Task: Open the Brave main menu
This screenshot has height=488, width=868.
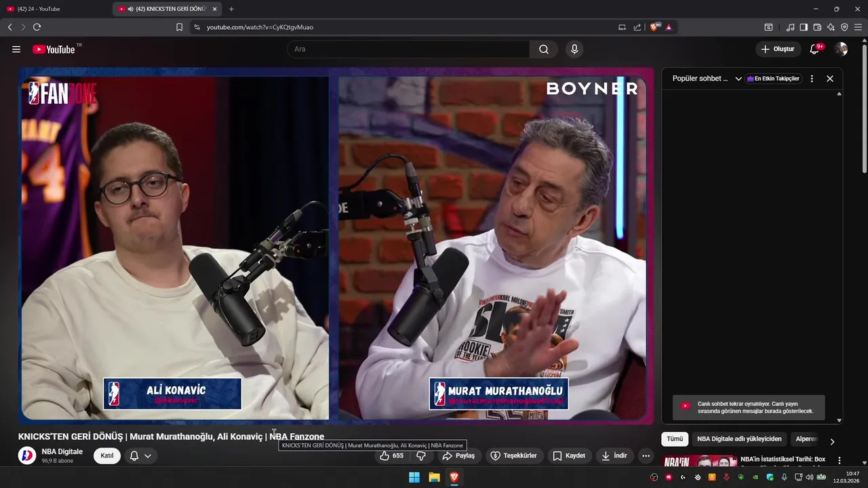Action: click(x=858, y=27)
